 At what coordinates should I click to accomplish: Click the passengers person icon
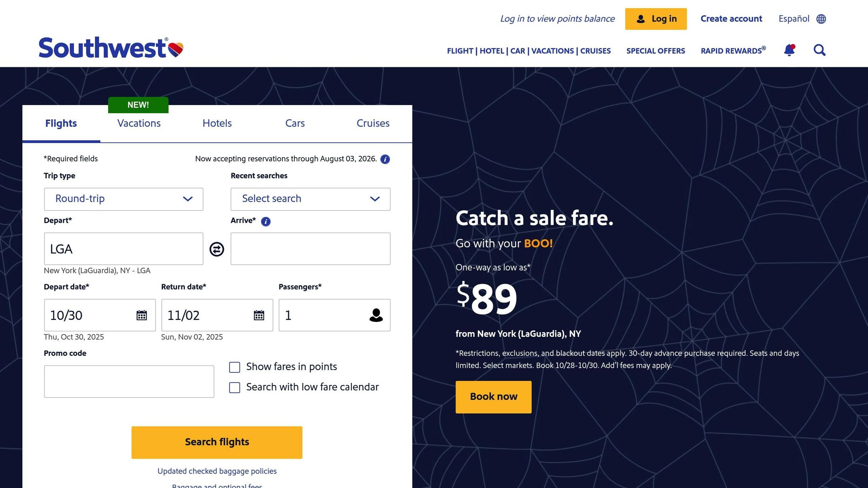376,315
